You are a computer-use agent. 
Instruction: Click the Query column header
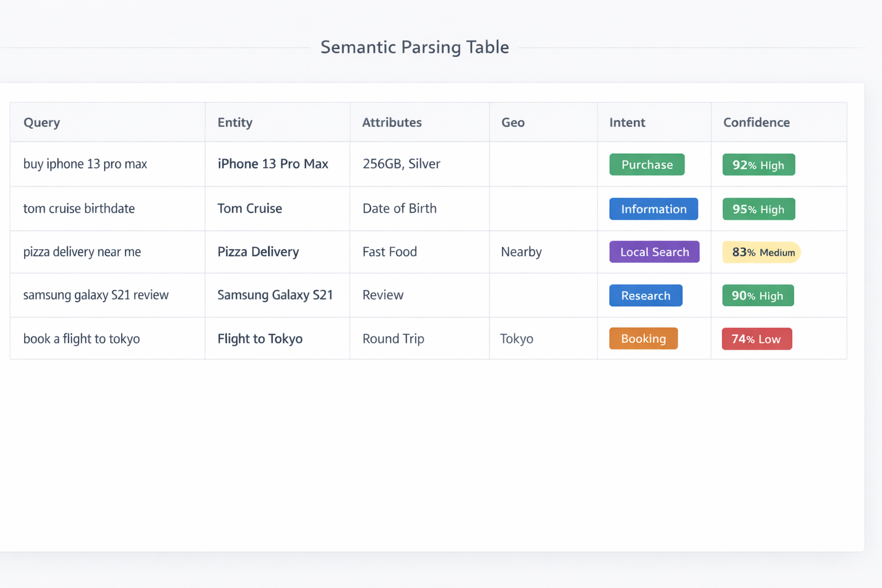coord(42,122)
